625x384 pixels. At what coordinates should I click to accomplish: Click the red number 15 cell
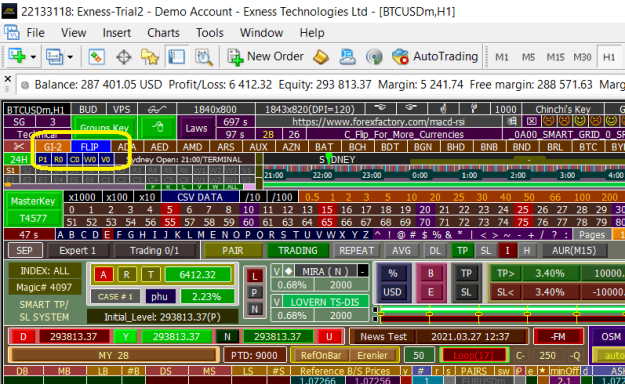(x=327, y=209)
